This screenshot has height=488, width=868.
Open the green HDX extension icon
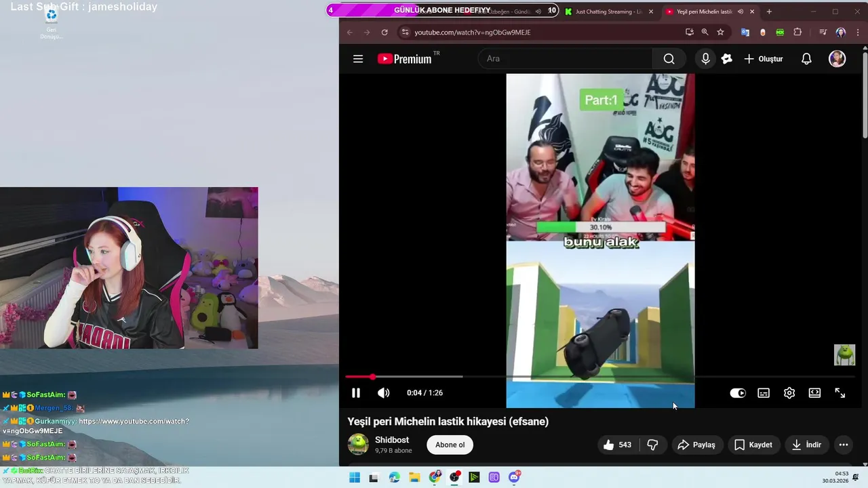[x=780, y=32]
